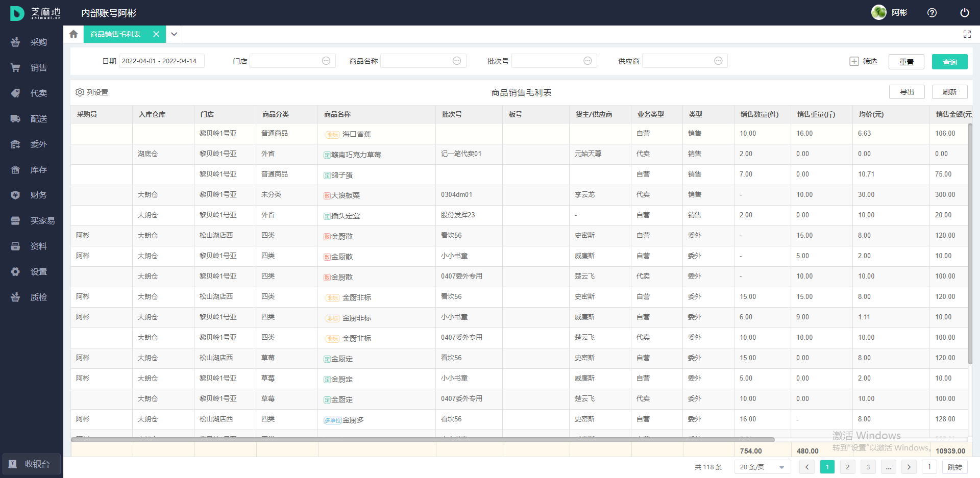The image size is (980, 478).
Task: Go to page 3
Action: click(868, 467)
